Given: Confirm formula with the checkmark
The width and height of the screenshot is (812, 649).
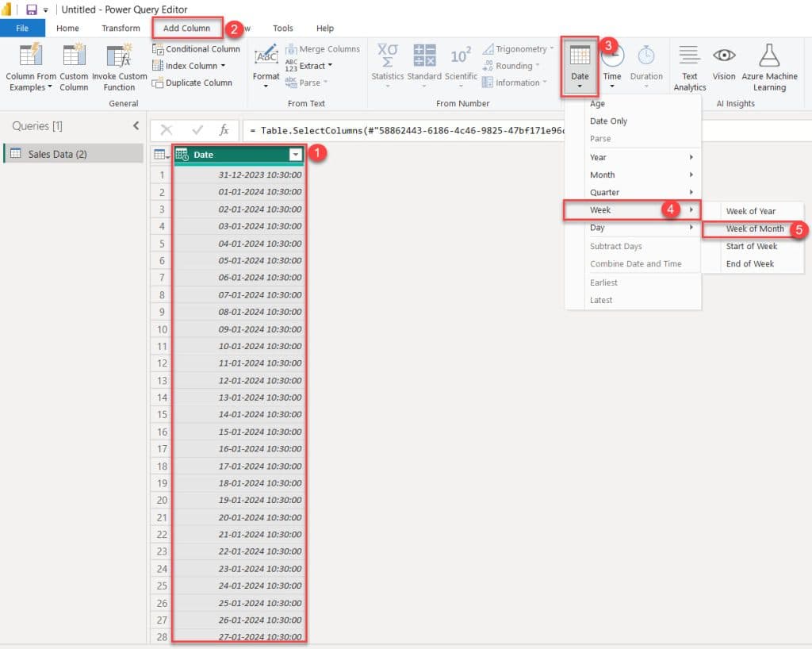Looking at the screenshot, I should [x=197, y=130].
